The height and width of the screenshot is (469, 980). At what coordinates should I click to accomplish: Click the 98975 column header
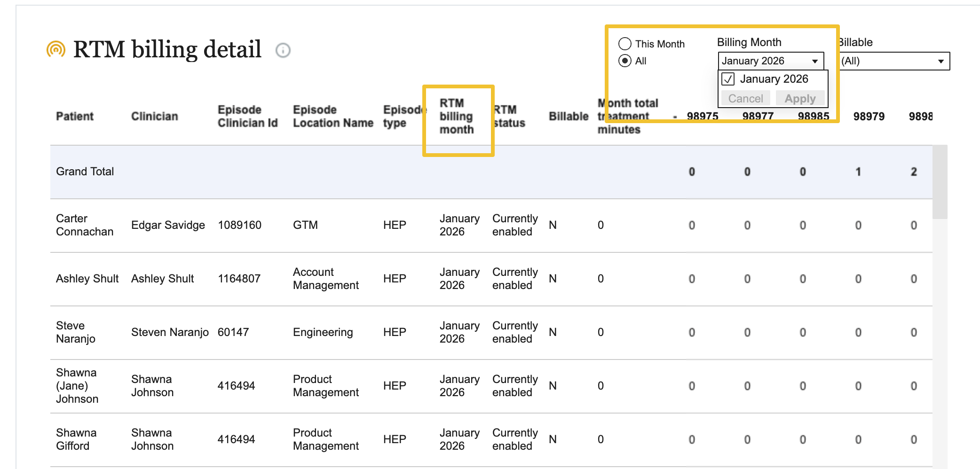pos(703,116)
